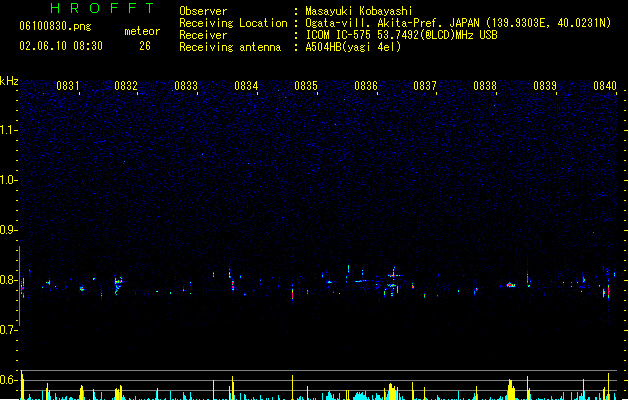
Task: Click the 0839 time marker
Action: (x=545, y=86)
